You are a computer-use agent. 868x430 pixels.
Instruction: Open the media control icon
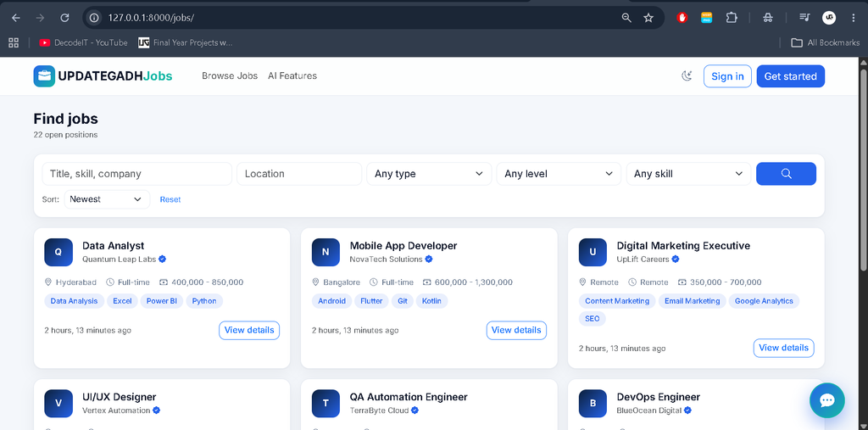tap(804, 18)
